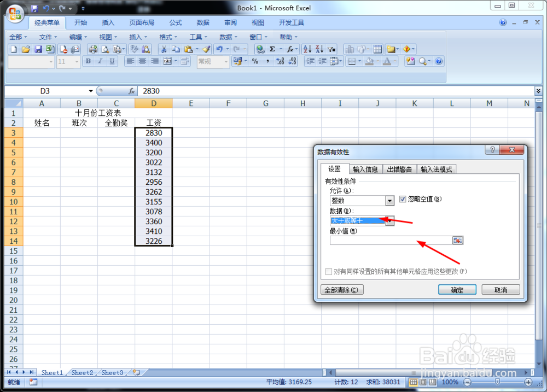547x392 pixels.
Task: Switch to the 开始 ribbon tab
Action: click(80, 22)
